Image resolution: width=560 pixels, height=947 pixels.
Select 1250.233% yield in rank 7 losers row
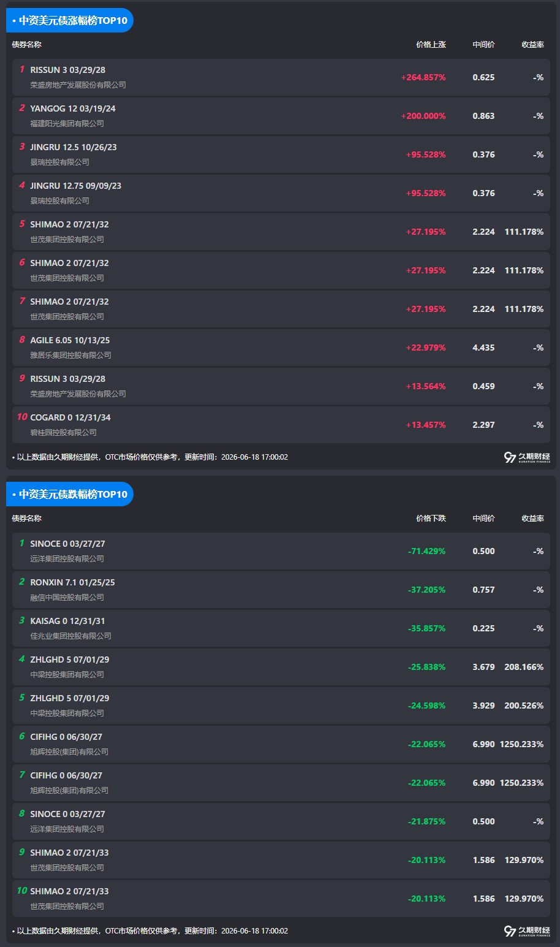tap(522, 783)
